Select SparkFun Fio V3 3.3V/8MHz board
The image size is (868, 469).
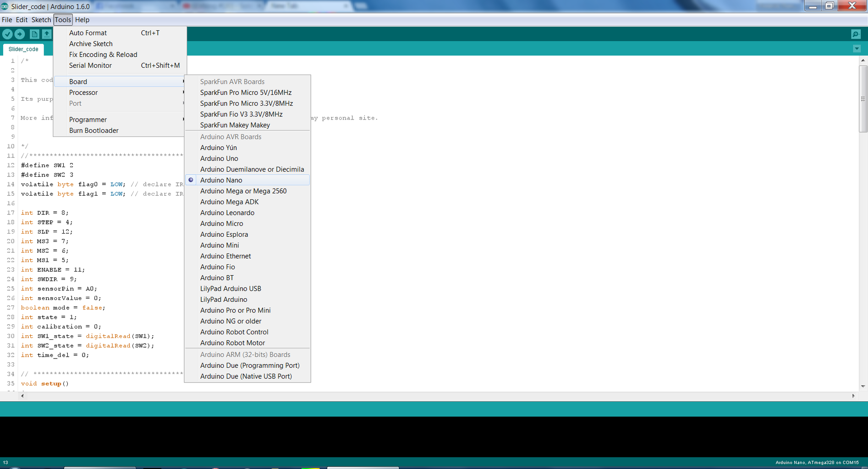tap(247, 115)
